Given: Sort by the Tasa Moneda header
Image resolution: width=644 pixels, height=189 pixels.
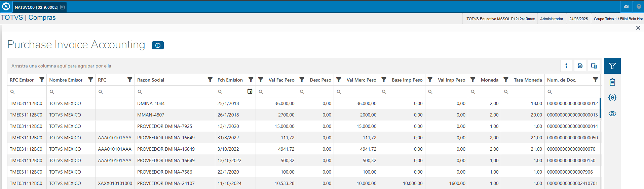Looking at the screenshot, I should [x=528, y=80].
